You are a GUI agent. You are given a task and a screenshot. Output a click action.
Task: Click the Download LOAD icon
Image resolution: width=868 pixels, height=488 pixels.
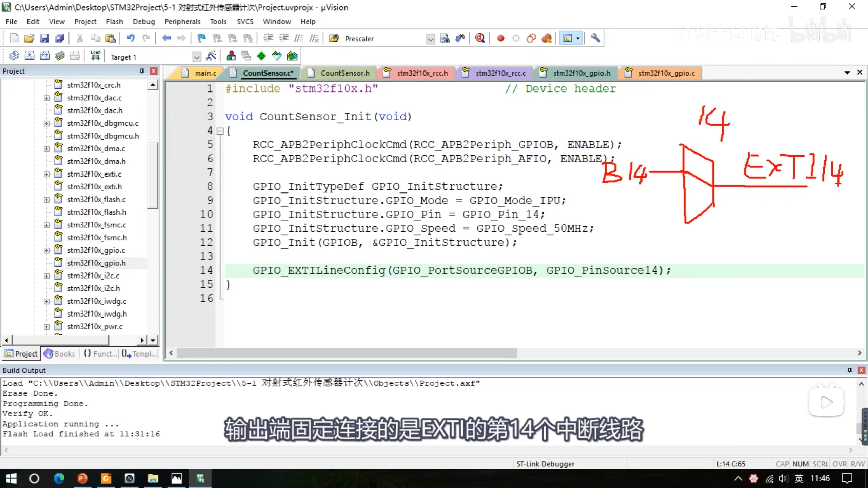tap(95, 56)
